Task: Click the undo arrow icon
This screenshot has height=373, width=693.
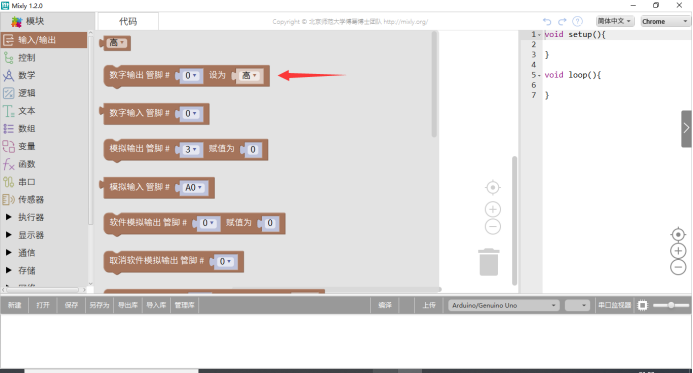Action: pos(547,21)
